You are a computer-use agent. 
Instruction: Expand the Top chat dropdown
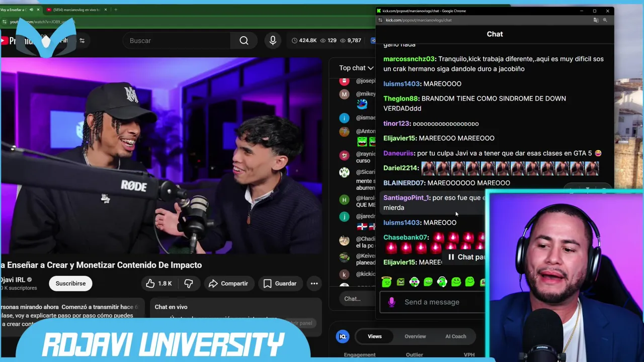pos(356,68)
